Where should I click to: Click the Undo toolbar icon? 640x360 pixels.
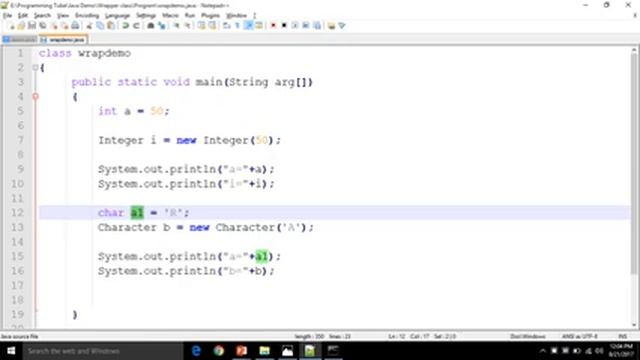pos(125,26)
